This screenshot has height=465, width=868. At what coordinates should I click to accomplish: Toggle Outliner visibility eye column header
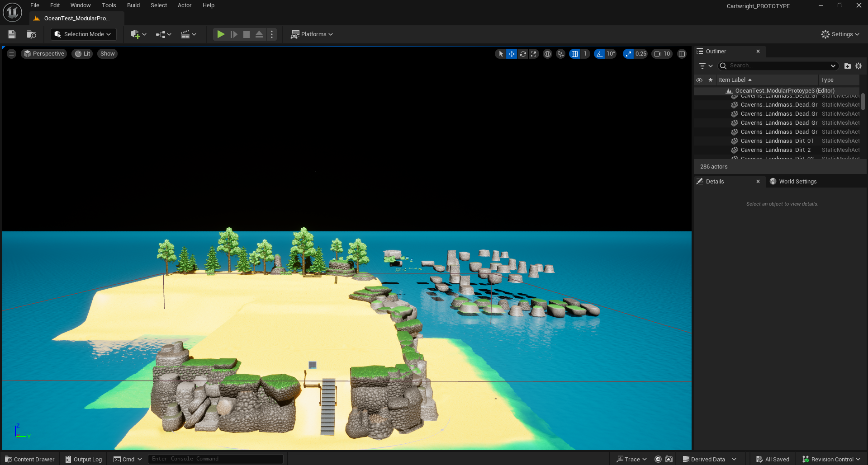pos(699,80)
